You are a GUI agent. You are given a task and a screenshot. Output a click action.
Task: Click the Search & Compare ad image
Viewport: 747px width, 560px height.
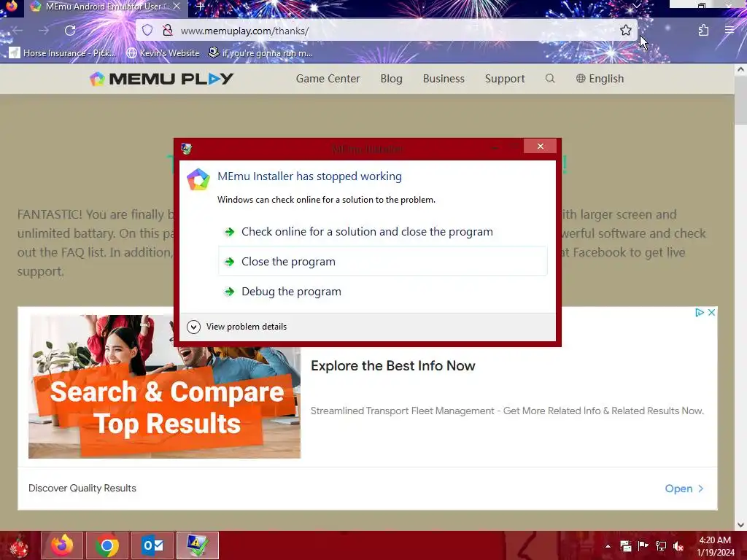[x=164, y=386]
